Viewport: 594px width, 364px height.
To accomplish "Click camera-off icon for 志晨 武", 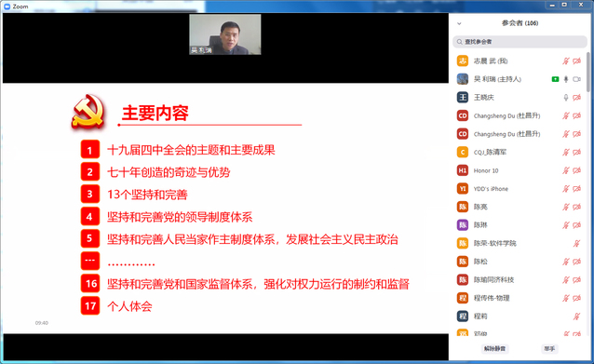I will point(577,61).
